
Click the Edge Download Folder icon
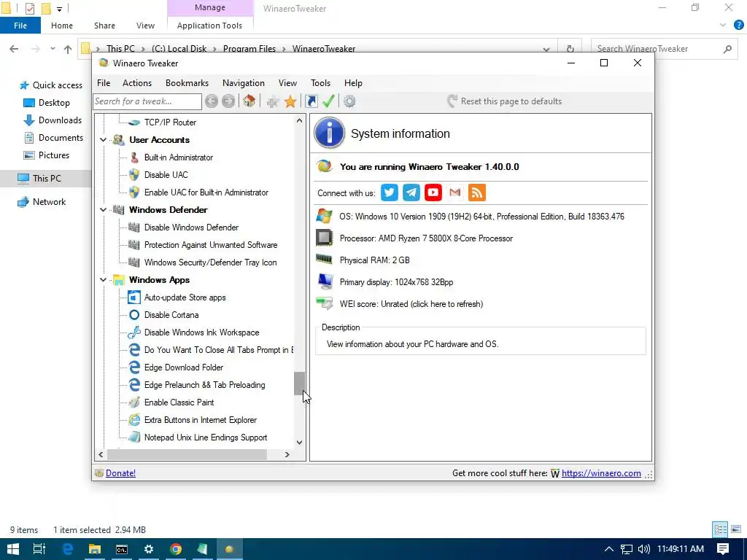click(x=134, y=367)
